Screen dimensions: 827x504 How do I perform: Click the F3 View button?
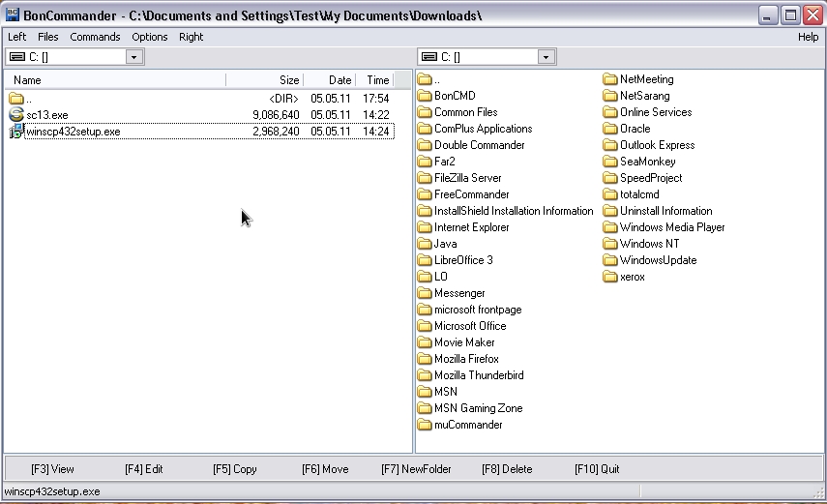(53, 468)
